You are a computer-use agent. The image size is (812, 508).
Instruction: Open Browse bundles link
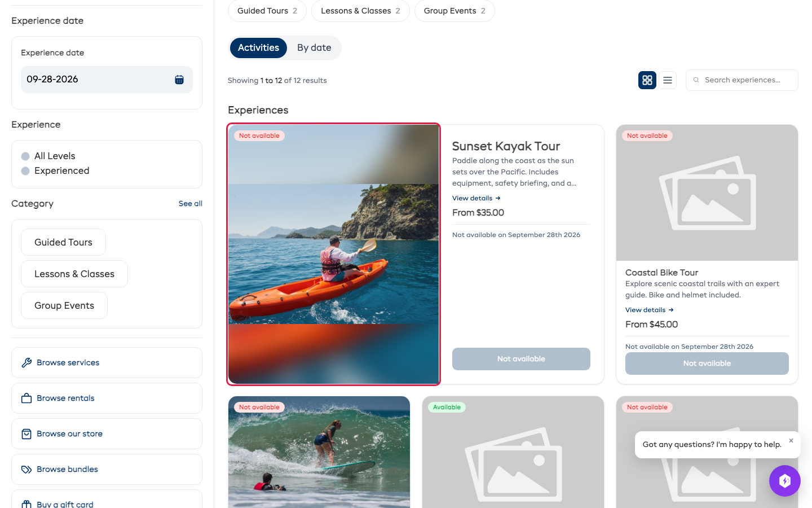point(107,469)
